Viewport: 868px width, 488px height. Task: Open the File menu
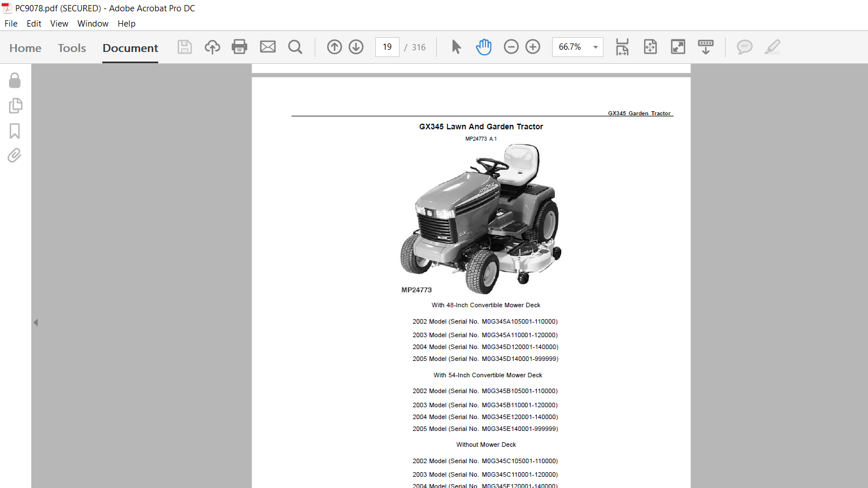tap(11, 24)
